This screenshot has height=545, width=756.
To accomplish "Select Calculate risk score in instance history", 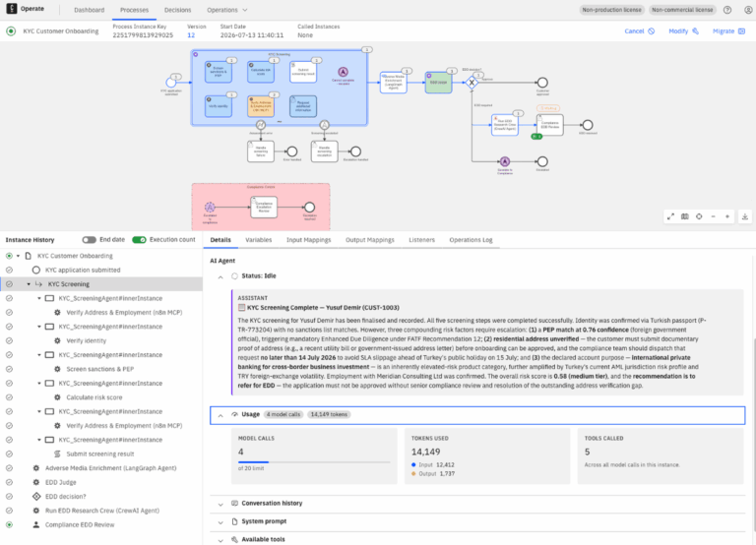I will pyautogui.click(x=94, y=397).
